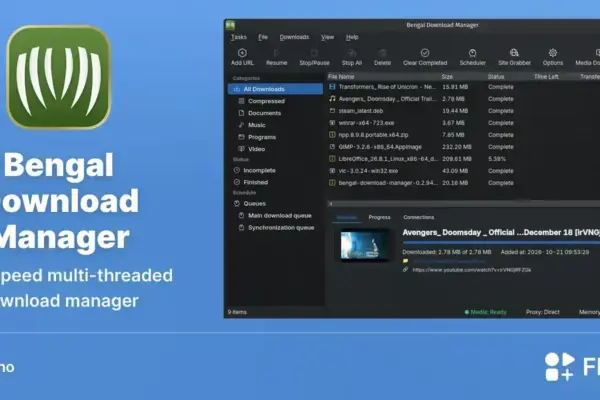Click the 15.91 MB size cell
This screenshot has height=400, width=600.
[x=455, y=87]
